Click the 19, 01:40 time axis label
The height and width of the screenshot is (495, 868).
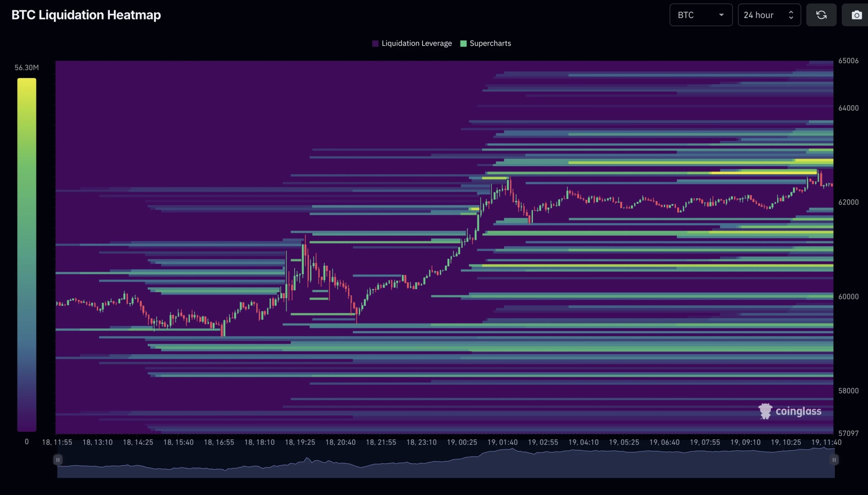tap(502, 442)
